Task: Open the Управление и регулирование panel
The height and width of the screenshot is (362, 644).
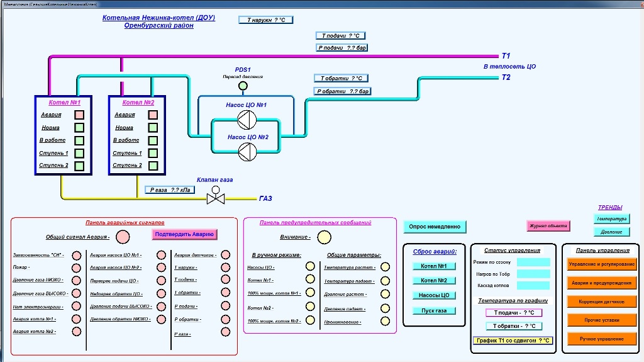Action: tap(601, 265)
